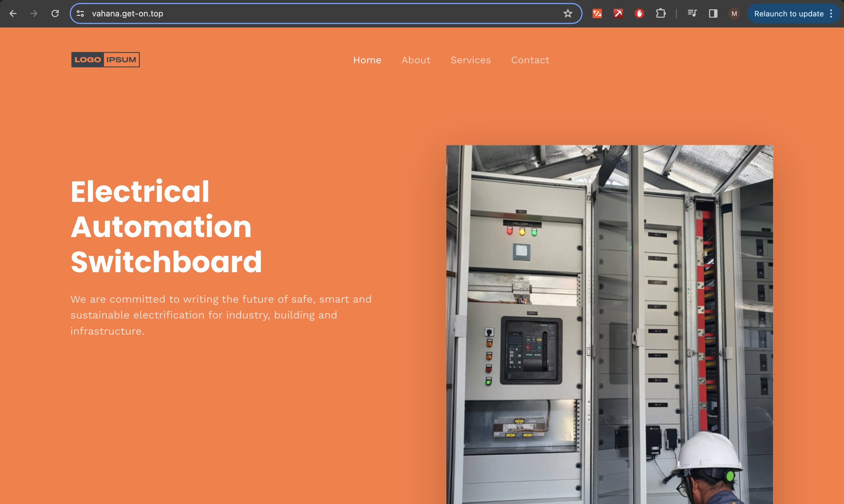Click Relaunch to update button
The image size is (844, 504).
click(x=789, y=13)
